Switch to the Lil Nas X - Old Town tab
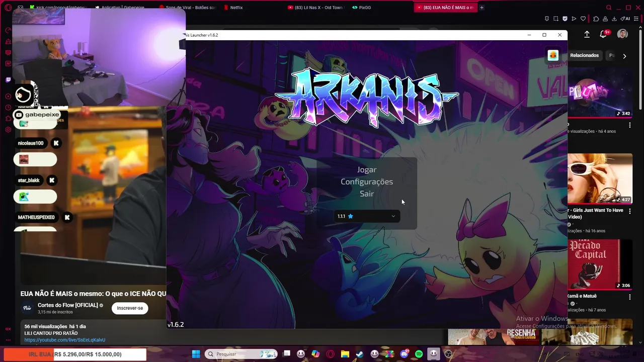This screenshot has height=362, width=644. coord(315,8)
